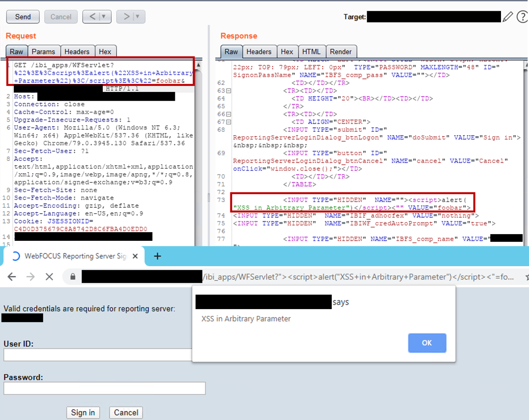Image resolution: width=529 pixels, height=420 pixels.
Task: Click the 'Upgrade-Insecure-Requests: 1' header line
Action: 72,120
